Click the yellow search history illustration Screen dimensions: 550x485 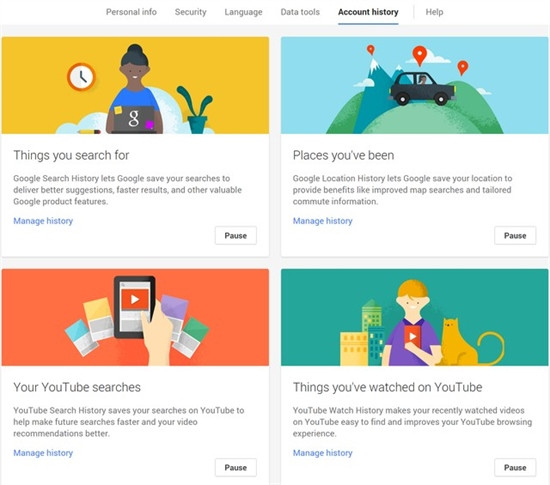135,85
